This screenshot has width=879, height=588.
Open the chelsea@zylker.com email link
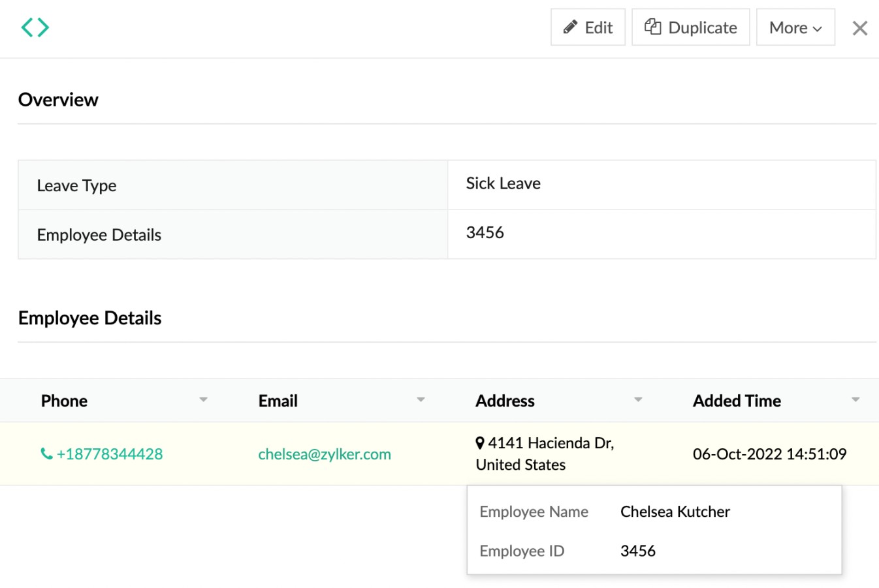click(325, 454)
